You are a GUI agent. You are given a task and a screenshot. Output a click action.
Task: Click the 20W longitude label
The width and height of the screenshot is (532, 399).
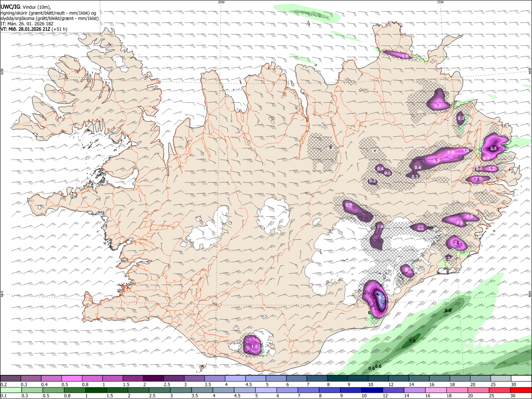pyautogui.click(x=221, y=2)
